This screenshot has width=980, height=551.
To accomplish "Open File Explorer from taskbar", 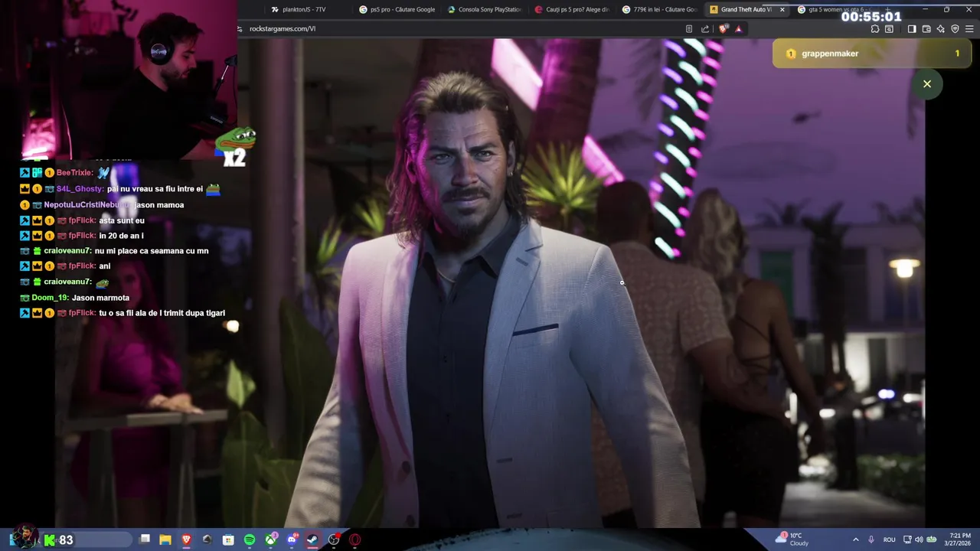I will (x=165, y=540).
